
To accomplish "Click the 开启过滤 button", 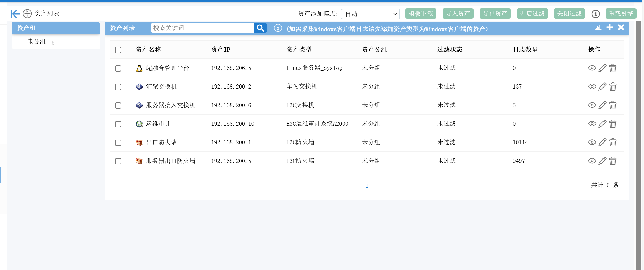I will (532, 14).
